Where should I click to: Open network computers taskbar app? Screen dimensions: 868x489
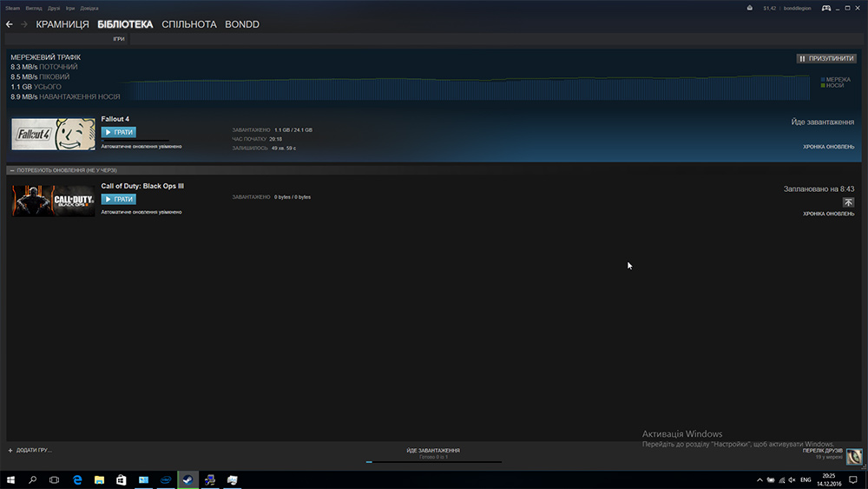point(210,479)
